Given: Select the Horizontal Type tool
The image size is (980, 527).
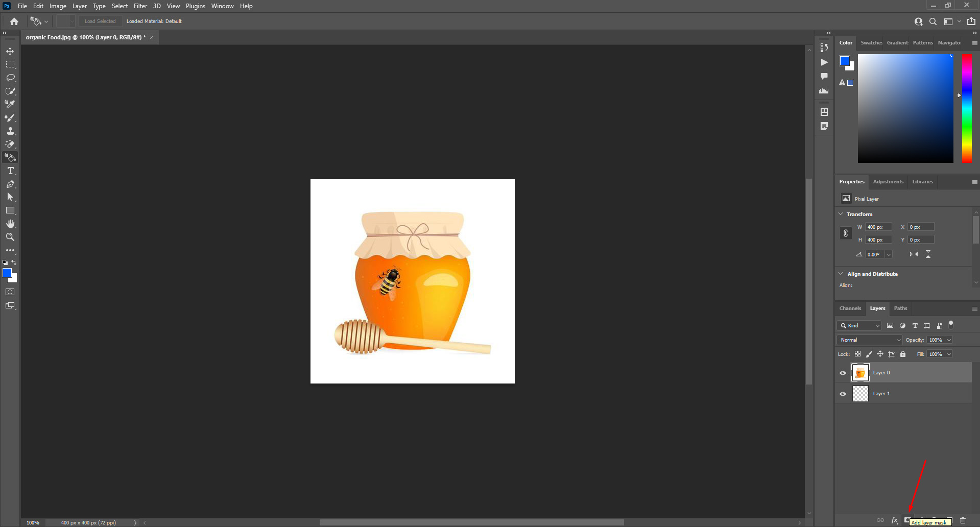Looking at the screenshot, I should (x=10, y=171).
